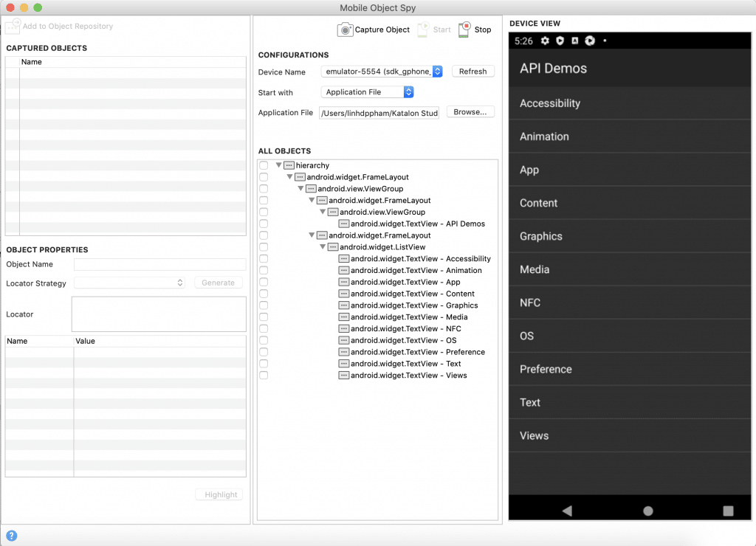756x546 pixels.
Task: Check the hierarchy row checkbox
Action: [x=264, y=165]
